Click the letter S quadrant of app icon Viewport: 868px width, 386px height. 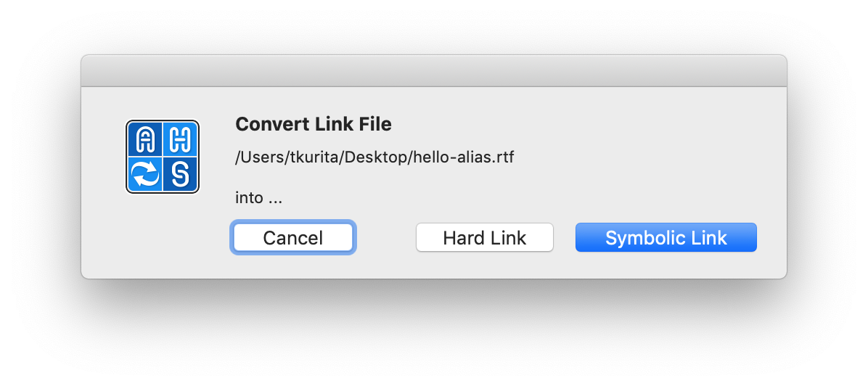click(x=180, y=175)
